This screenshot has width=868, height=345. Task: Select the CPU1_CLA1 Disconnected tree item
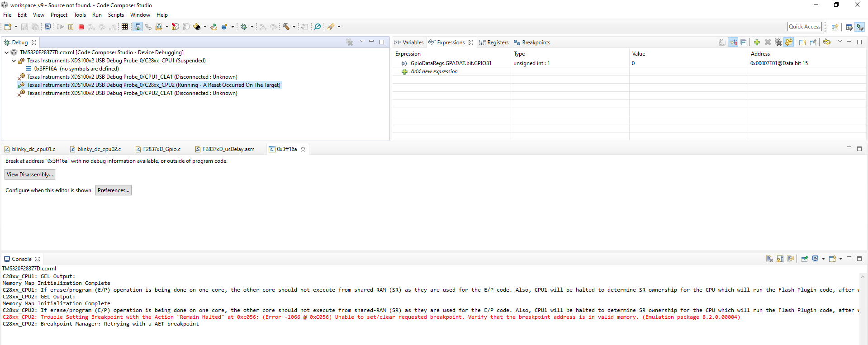[128, 77]
